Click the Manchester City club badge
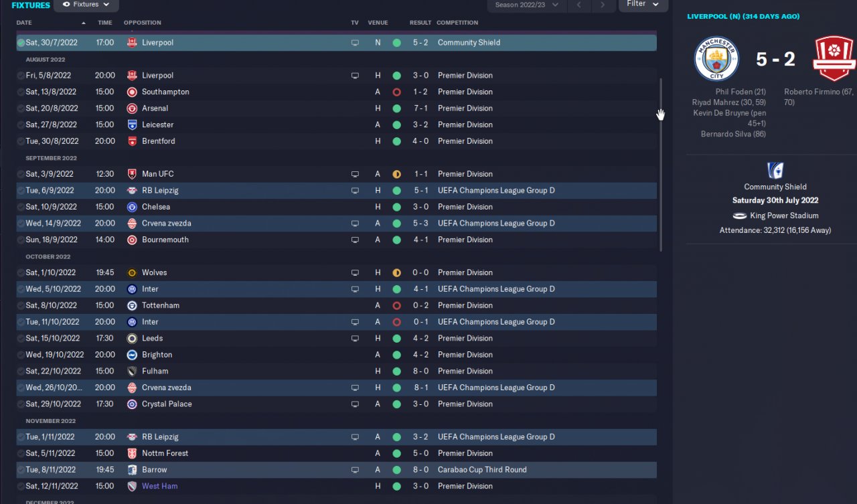Image resolution: width=857 pixels, height=504 pixels. pos(716,59)
